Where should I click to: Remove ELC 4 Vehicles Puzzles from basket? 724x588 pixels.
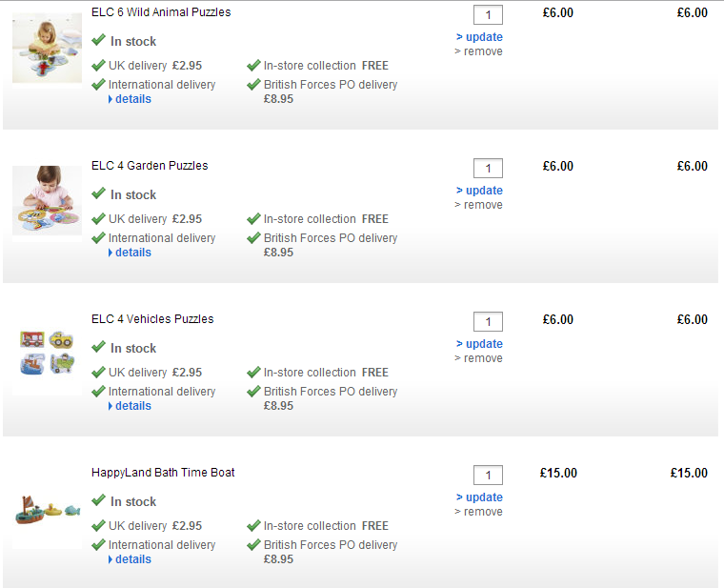[478, 358]
